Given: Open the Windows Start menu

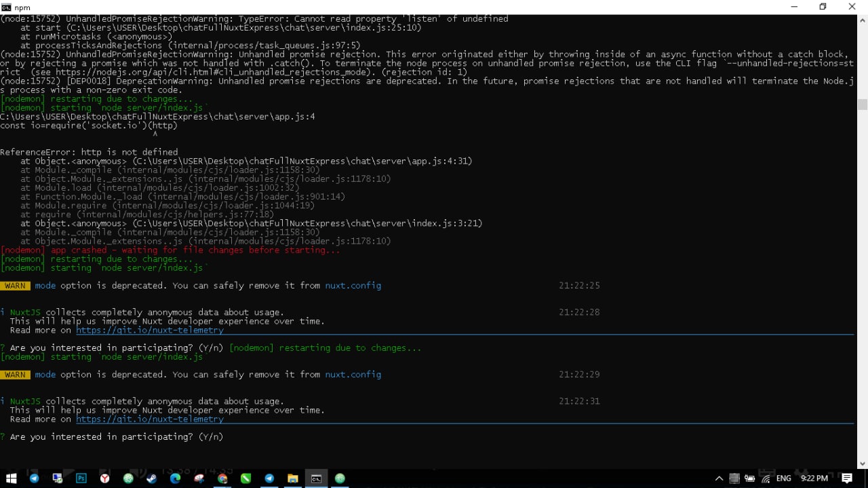Looking at the screenshot, I should (11, 478).
